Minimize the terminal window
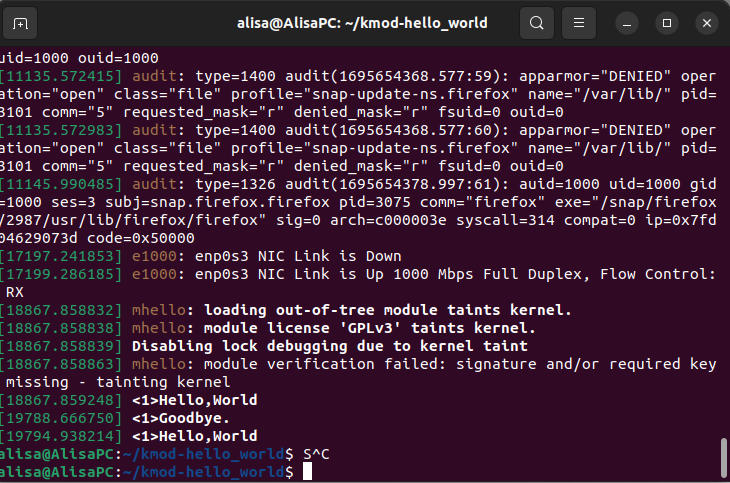 coord(627,23)
